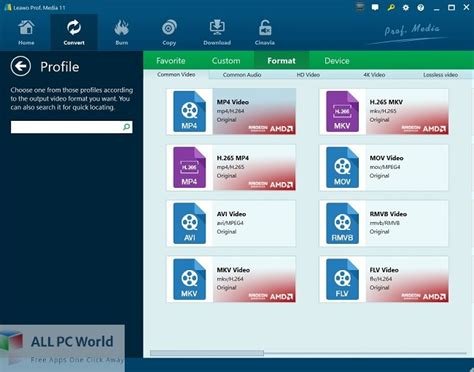This screenshot has width=474, height=372.
Task: Click the icon left of the chat bubble
Action: click(360, 7)
